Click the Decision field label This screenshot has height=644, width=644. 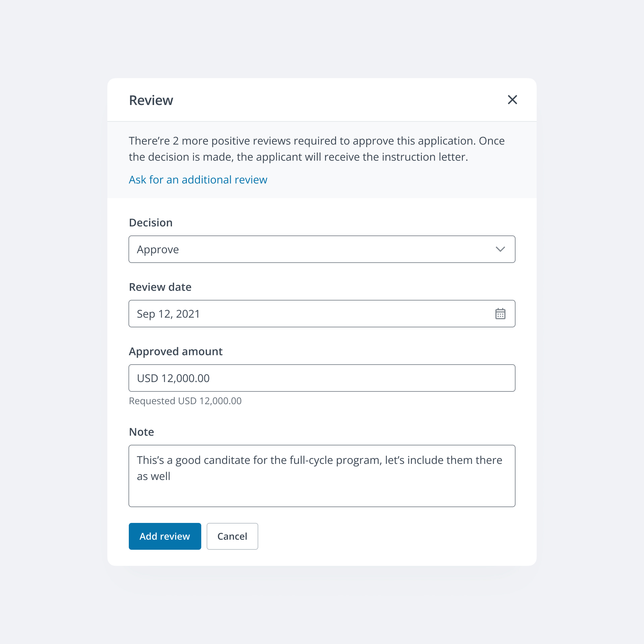pos(151,223)
